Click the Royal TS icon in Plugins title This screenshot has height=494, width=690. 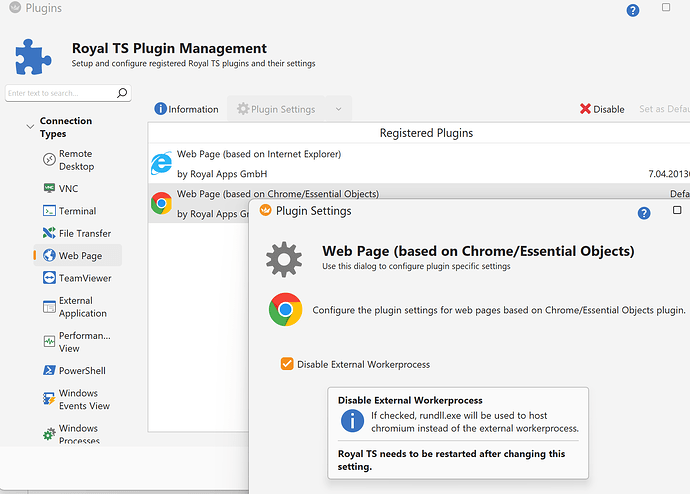click(x=15, y=7)
